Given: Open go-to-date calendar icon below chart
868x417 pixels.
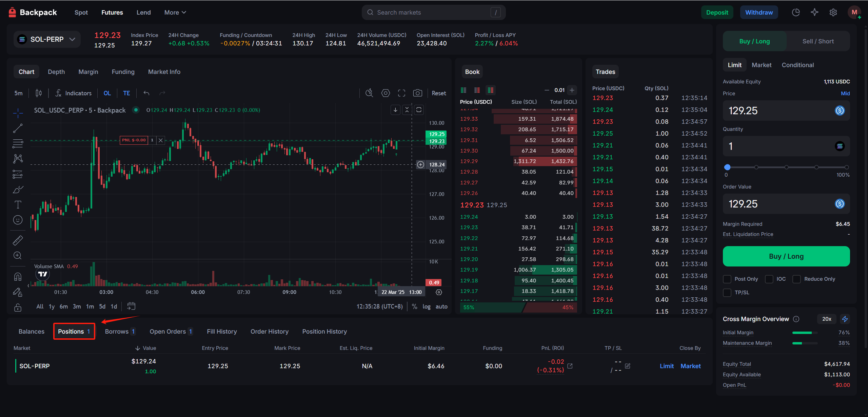Looking at the screenshot, I should pyautogui.click(x=131, y=306).
